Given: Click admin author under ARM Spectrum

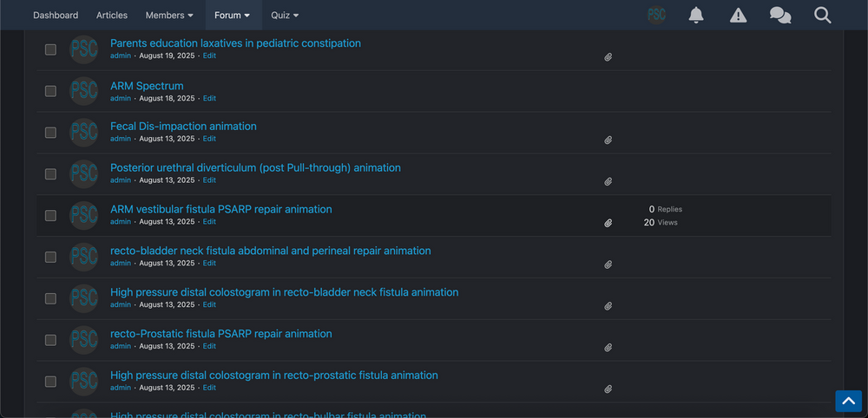Looking at the screenshot, I should click(121, 98).
